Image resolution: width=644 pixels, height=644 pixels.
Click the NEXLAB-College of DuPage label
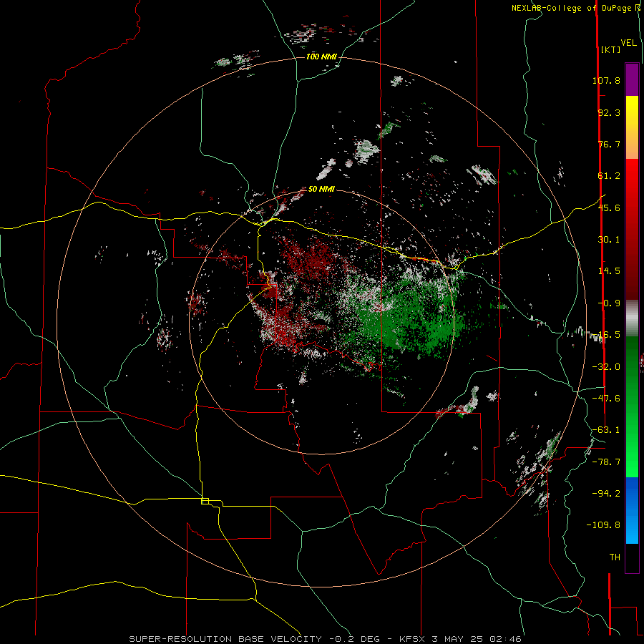click(x=575, y=8)
